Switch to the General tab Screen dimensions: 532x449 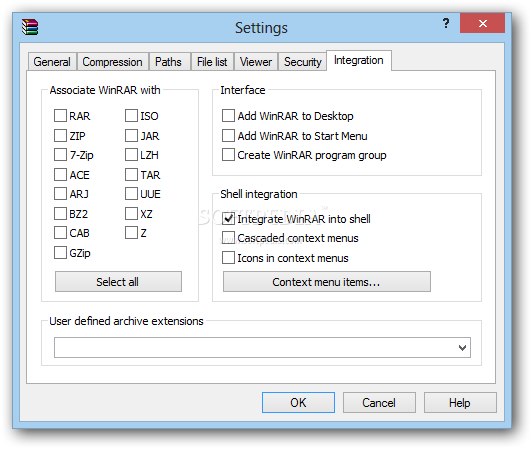(x=52, y=62)
